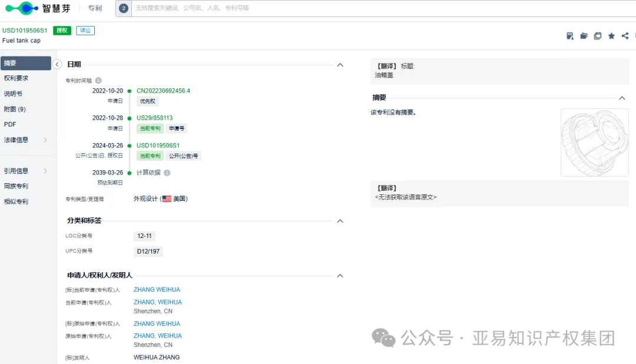The width and height of the screenshot is (636, 364).
Task: Download the patent as PDF icon
Action: pyautogui.click(x=570, y=36)
